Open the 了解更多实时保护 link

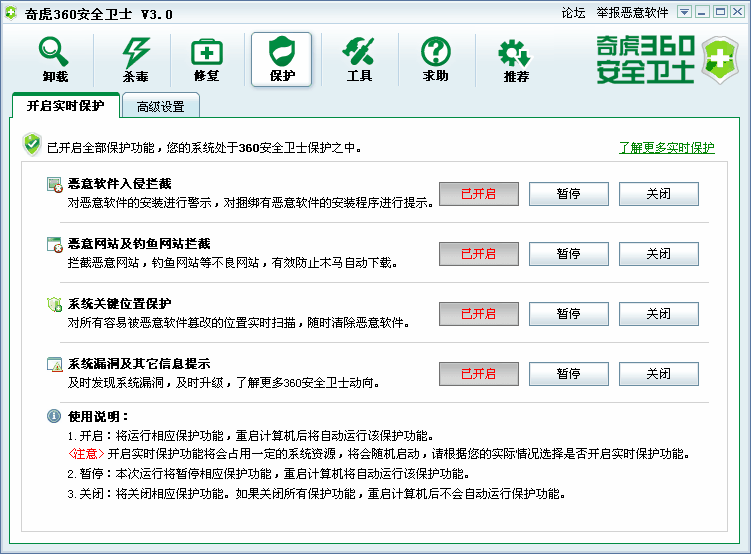click(x=667, y=147)
